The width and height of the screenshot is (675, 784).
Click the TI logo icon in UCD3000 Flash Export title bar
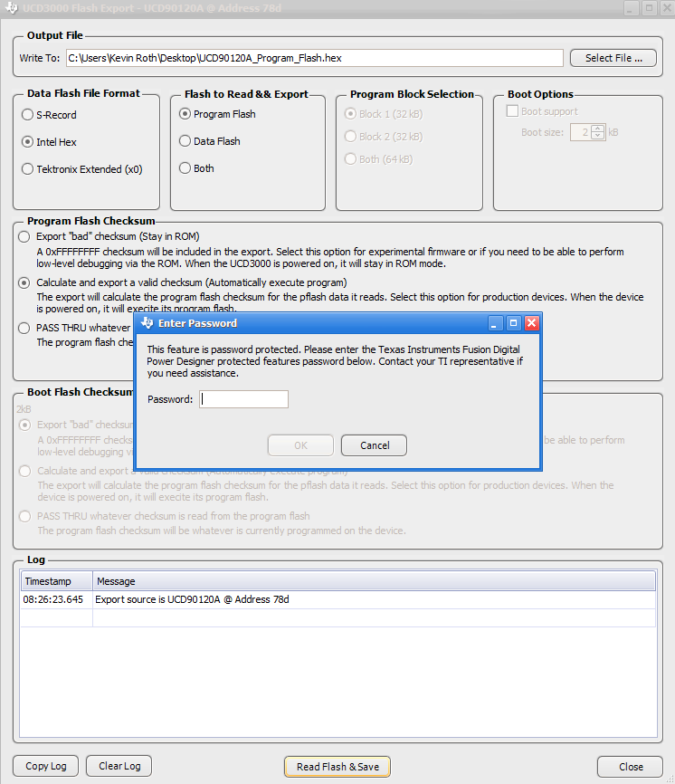(12, 8)
